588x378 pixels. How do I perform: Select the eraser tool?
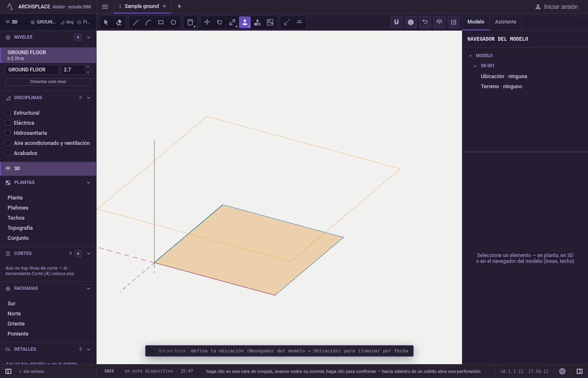point(119,22)
